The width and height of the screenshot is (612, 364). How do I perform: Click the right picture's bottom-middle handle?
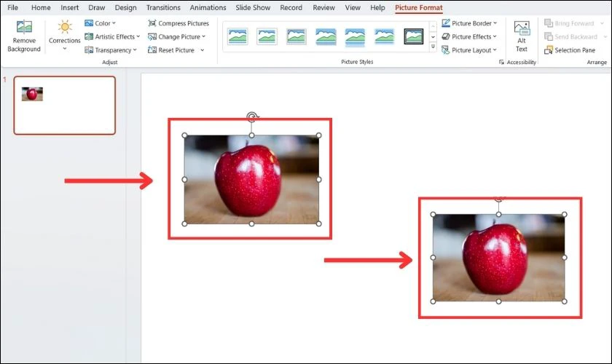[499, 301]
